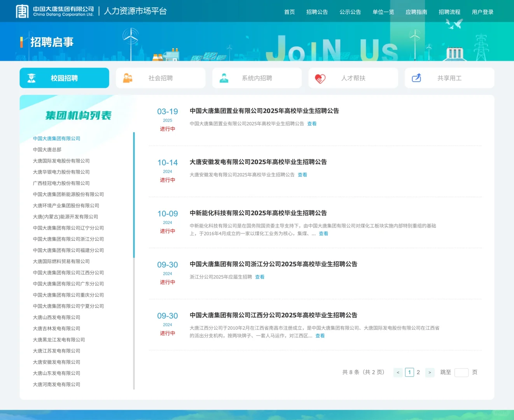Select 大唐环境产业集团股份有限公司 in organization list
The height and width of the screenshot is (420, 514).
(66, 206)
